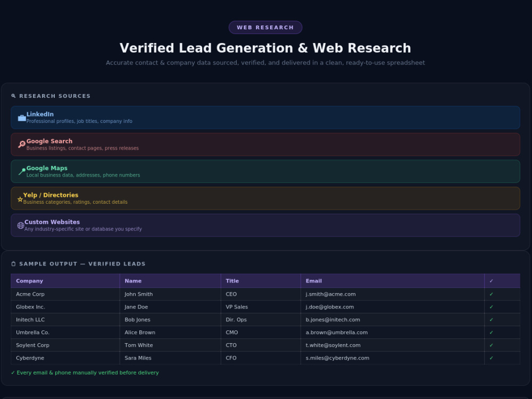Click the business categories, ratings description

click(76, 202)
